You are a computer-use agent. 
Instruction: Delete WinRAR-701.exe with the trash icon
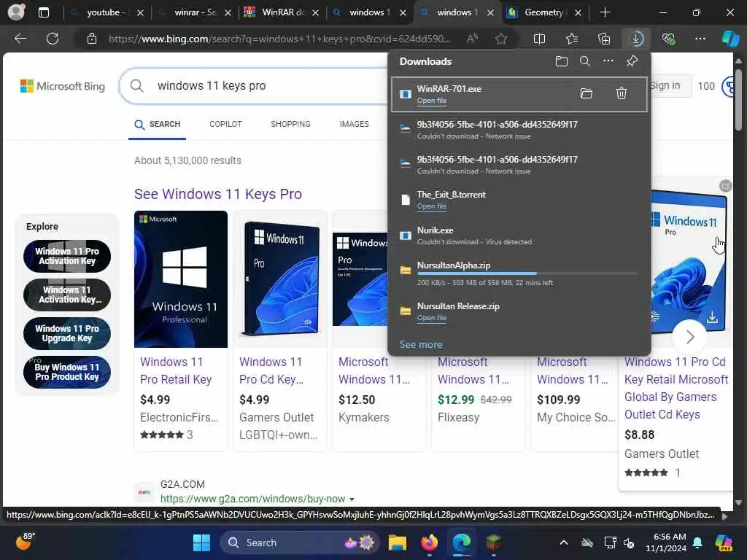622,94
